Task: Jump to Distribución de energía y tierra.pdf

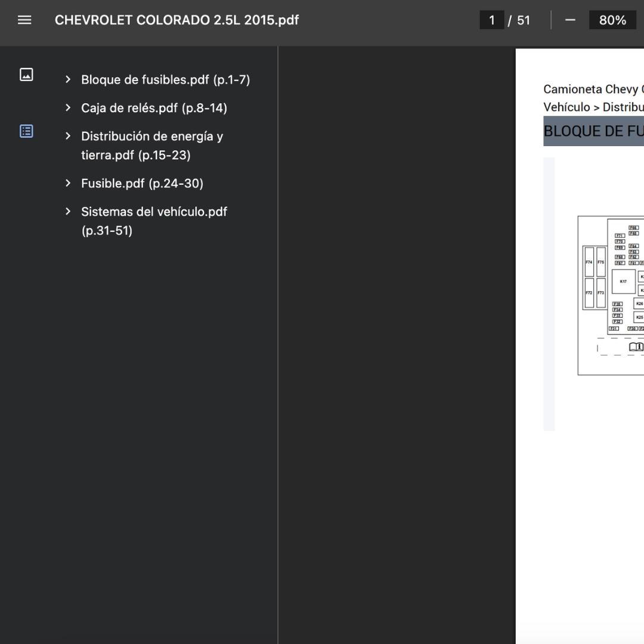Action: click(151, 145)
